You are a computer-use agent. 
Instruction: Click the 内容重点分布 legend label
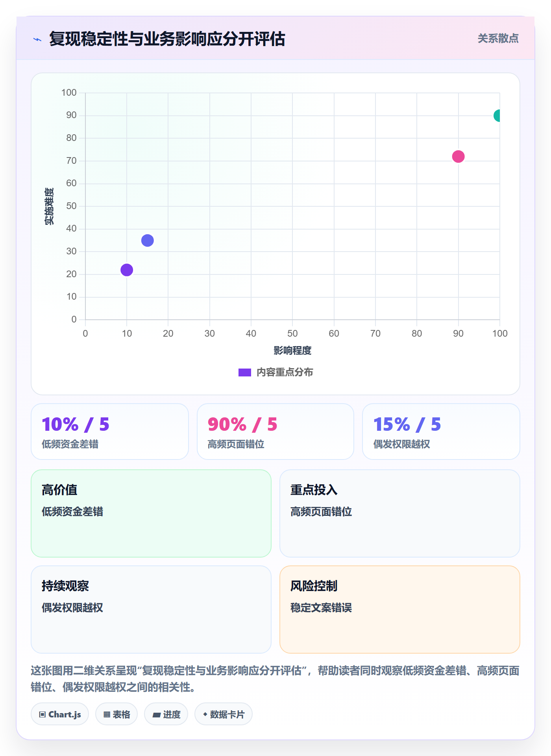[285, 372]
